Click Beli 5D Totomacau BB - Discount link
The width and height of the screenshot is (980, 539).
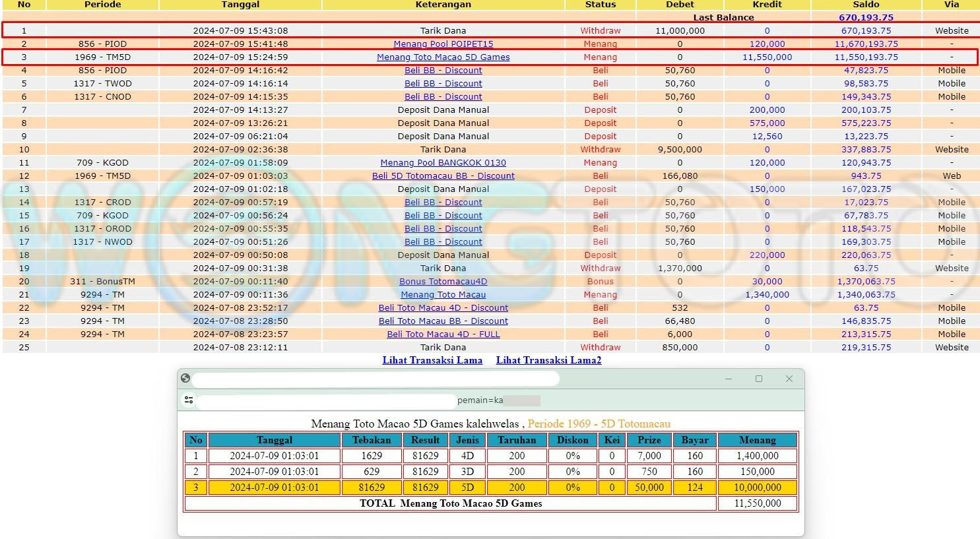[443, 176]
